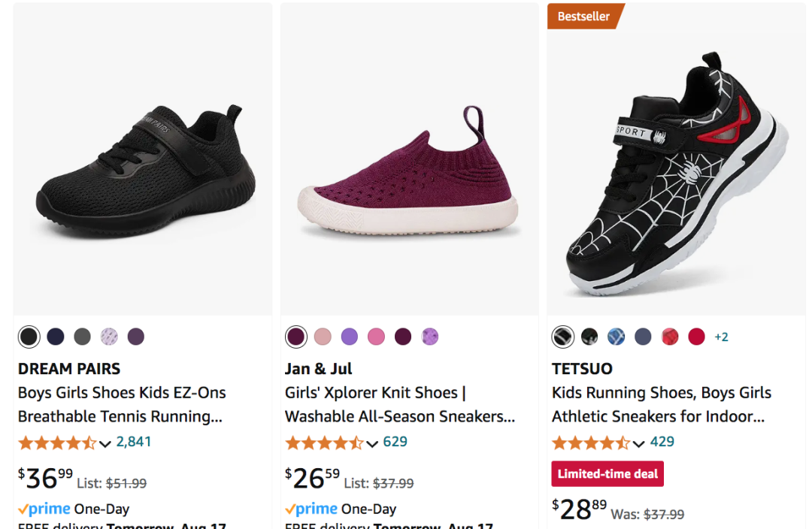The height and width of the screenshot is (529, 812).
Task: Choose solid red swatch on TETSUO sneakers
Action: [697, 337]
